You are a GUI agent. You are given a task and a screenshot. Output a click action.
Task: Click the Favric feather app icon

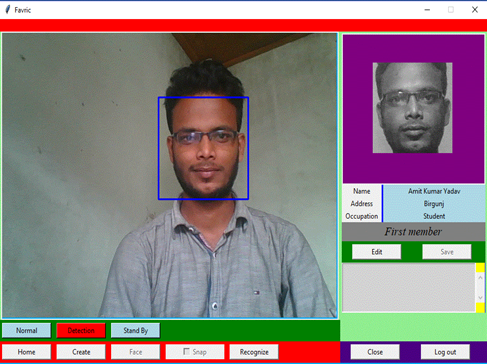[x=8, y=10]
